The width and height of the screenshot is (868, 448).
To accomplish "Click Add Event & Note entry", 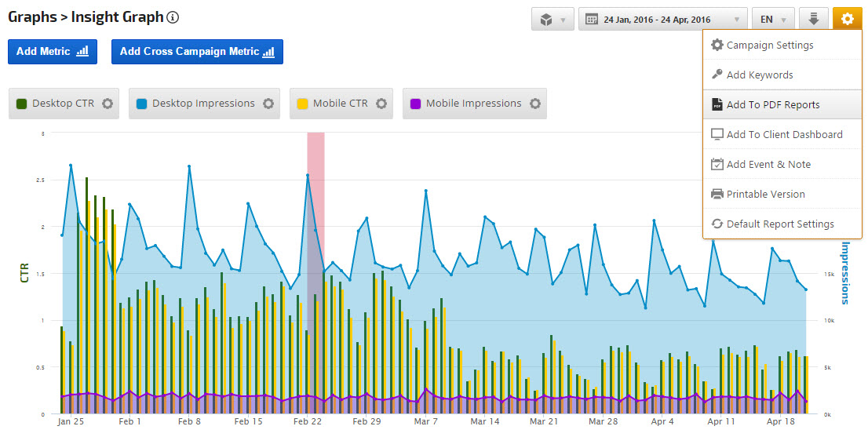I will 768,165.
